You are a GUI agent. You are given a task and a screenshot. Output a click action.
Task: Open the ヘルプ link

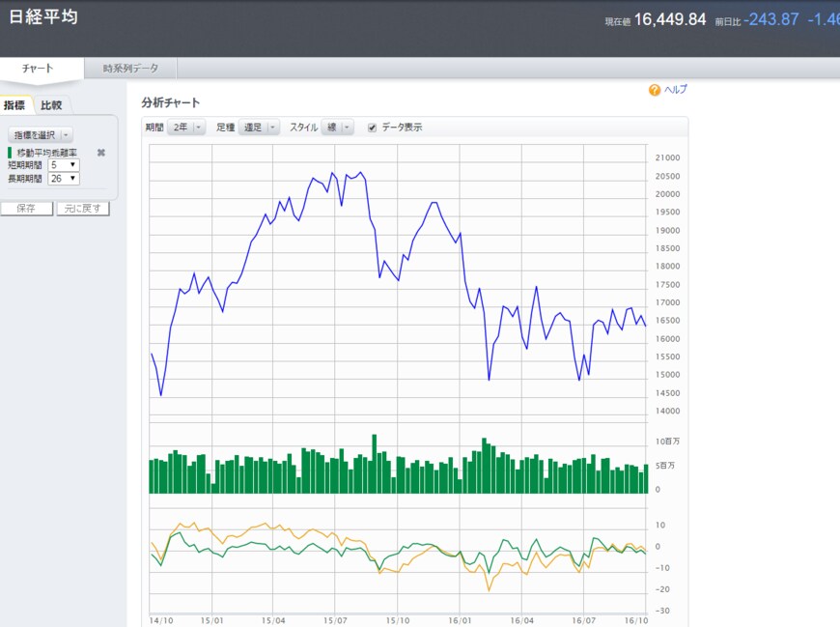(675, 90)
